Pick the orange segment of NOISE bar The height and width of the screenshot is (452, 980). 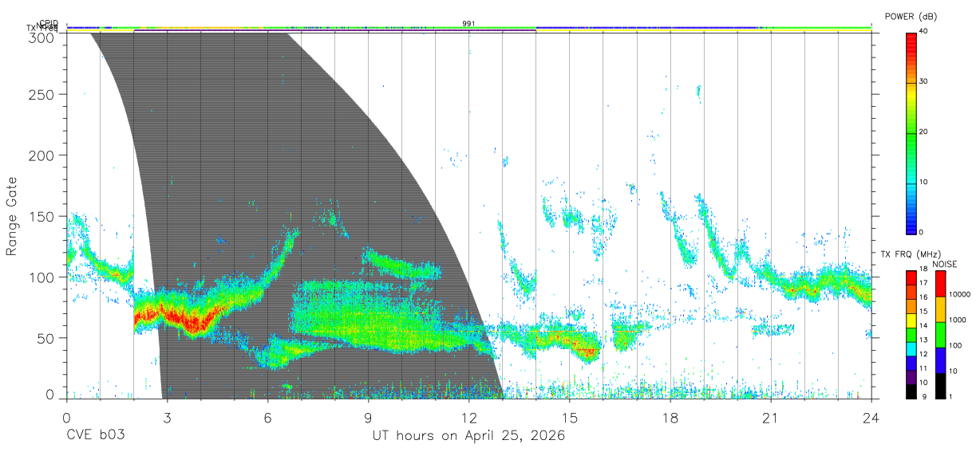click(x=941, y=309)
